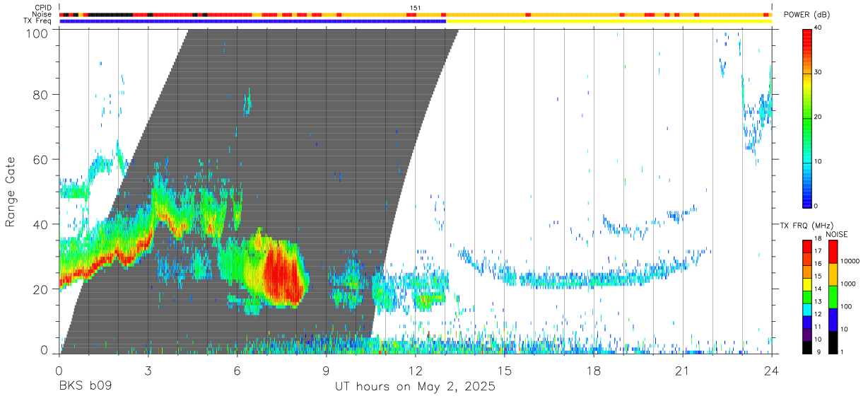This screenshot has height=401, width=868.
Task: Click the 20 tick on power scale
Action: coord(819,117)
